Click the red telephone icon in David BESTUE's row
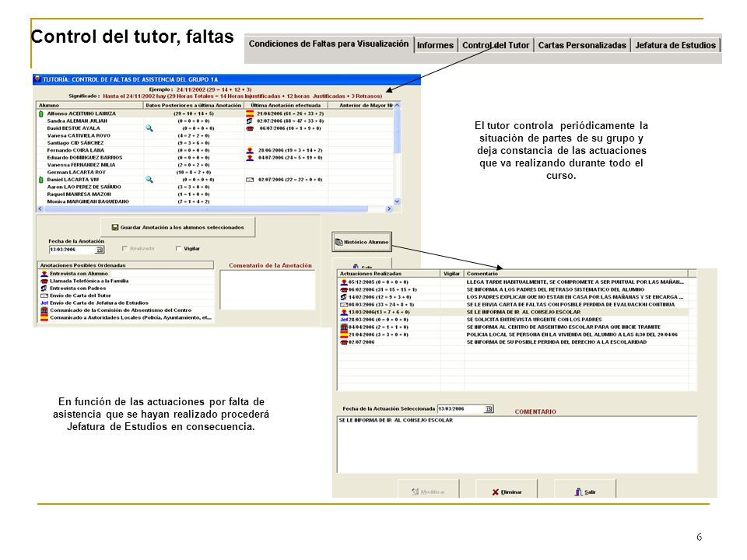The width and height of the screenshot is (747, 560). click(250, 128)
